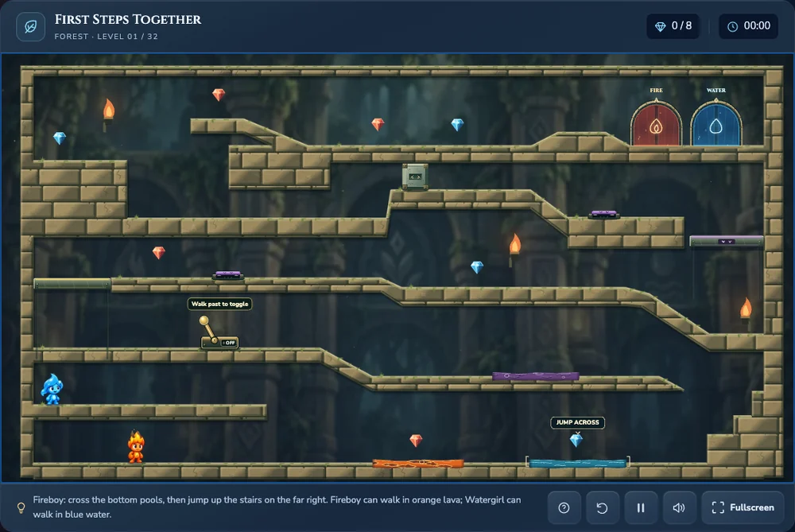Mute the game sound
795x532 pixels.
pos(680,507)
